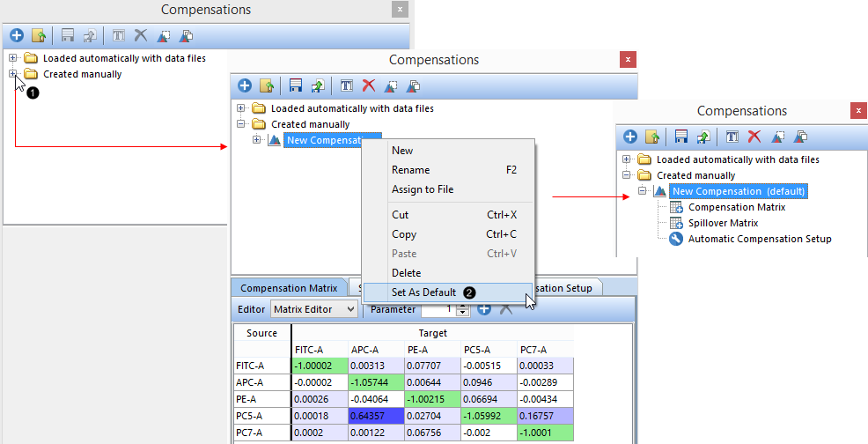Click the folder load icon in the left panel toolbar

click(39, 36)
